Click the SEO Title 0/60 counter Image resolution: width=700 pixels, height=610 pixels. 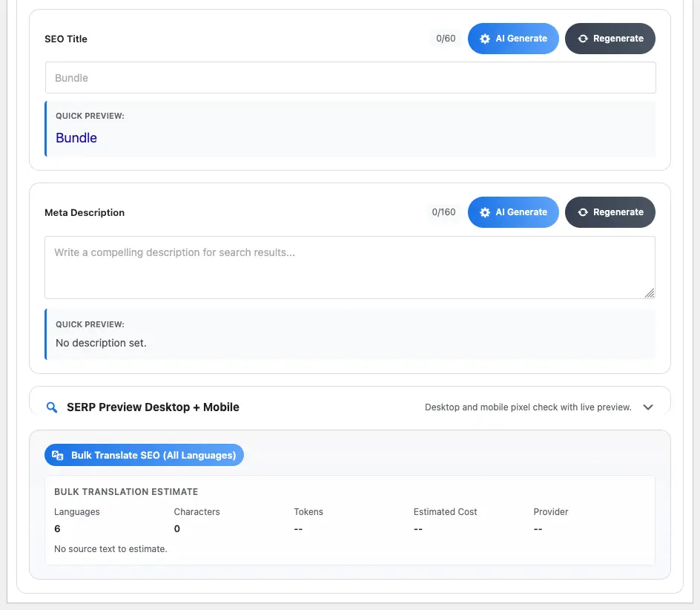click(446, 39)
